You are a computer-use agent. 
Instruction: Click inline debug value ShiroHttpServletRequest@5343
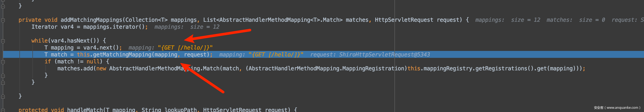384,55
